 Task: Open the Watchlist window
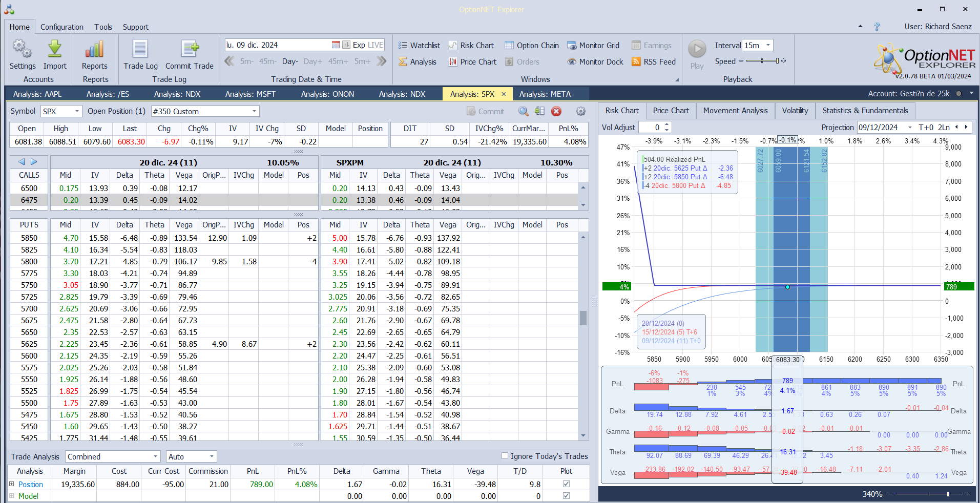(x=419, y=46)
